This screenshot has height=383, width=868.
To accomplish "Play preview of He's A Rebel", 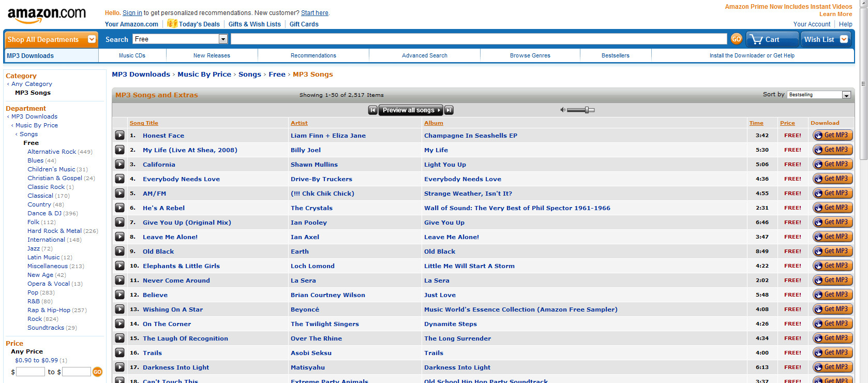I will point(119,208).
